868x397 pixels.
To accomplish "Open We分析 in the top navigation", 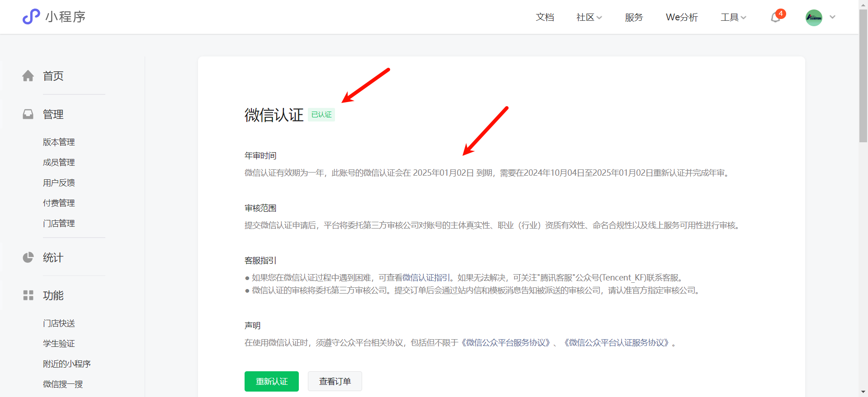I will 682,17.
